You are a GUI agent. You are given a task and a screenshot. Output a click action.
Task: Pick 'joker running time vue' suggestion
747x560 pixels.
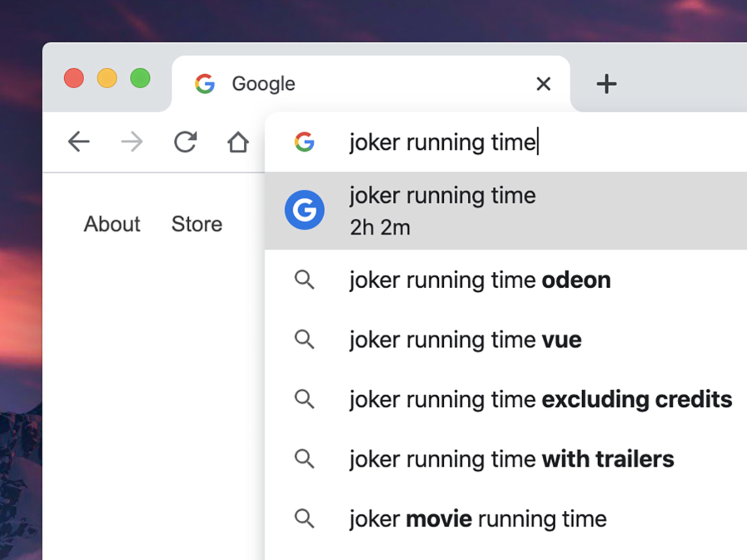pyautogui.click(x=465, y=339)
